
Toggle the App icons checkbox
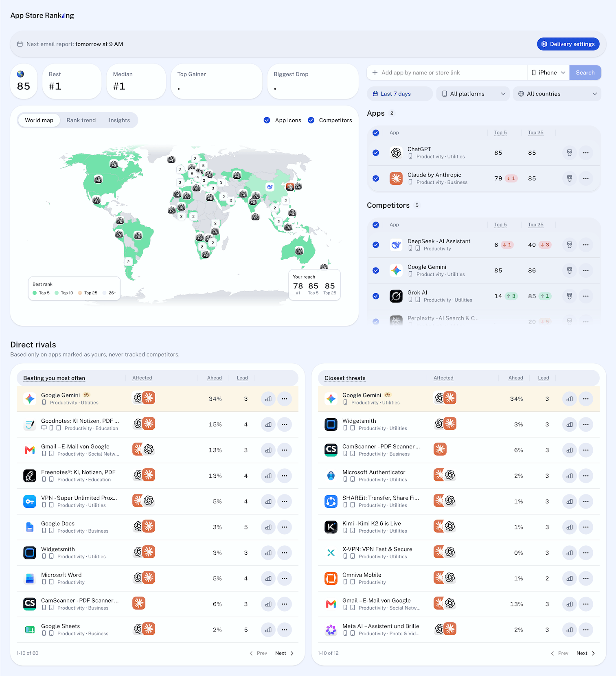tap(267, 120)
